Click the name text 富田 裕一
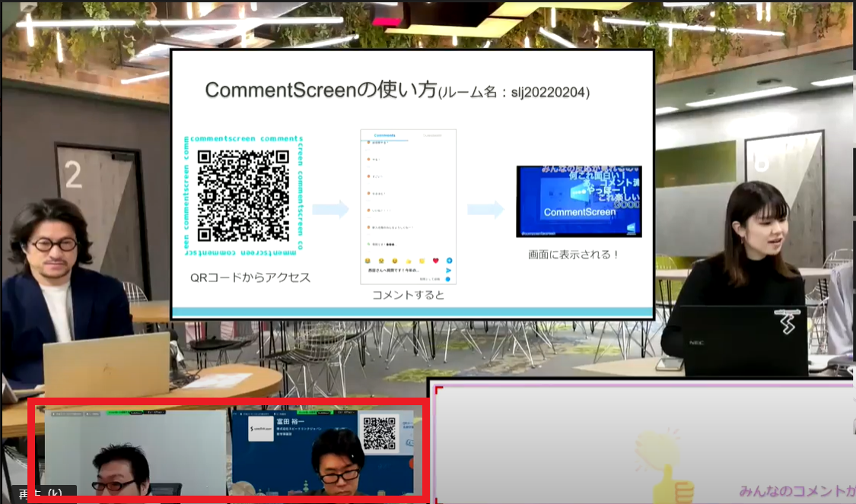856x504 pixels. [290, 422]
